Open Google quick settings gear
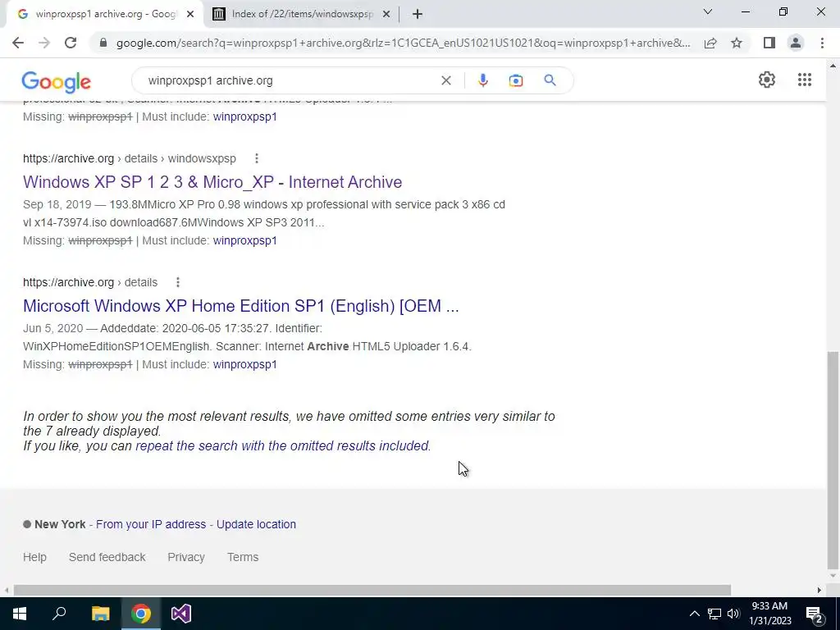This screenshot has width=840, height=630. [767, 80]
